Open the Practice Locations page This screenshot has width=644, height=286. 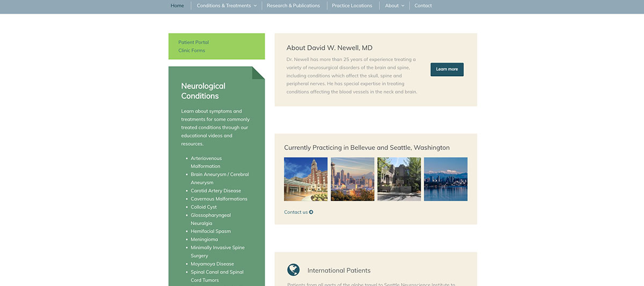click(x=352, y=6)
